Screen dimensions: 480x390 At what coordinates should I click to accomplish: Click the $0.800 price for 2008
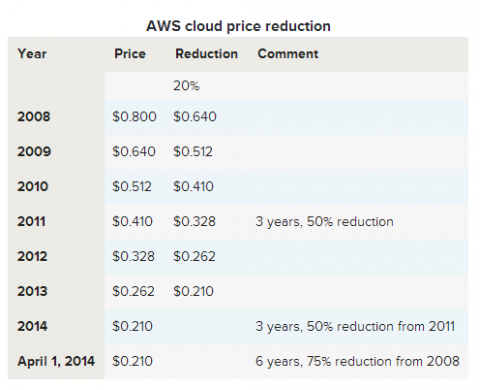[x=134, y=117]
